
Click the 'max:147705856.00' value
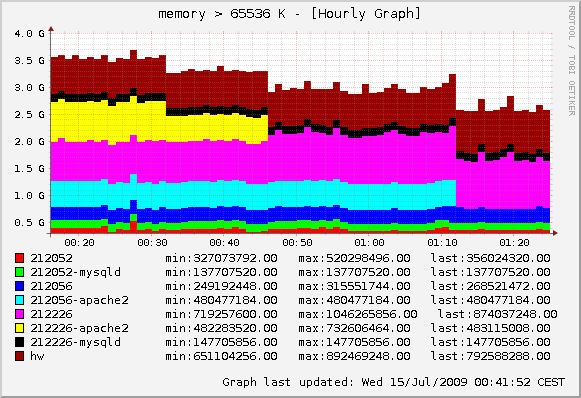click(x=355, y=342)
